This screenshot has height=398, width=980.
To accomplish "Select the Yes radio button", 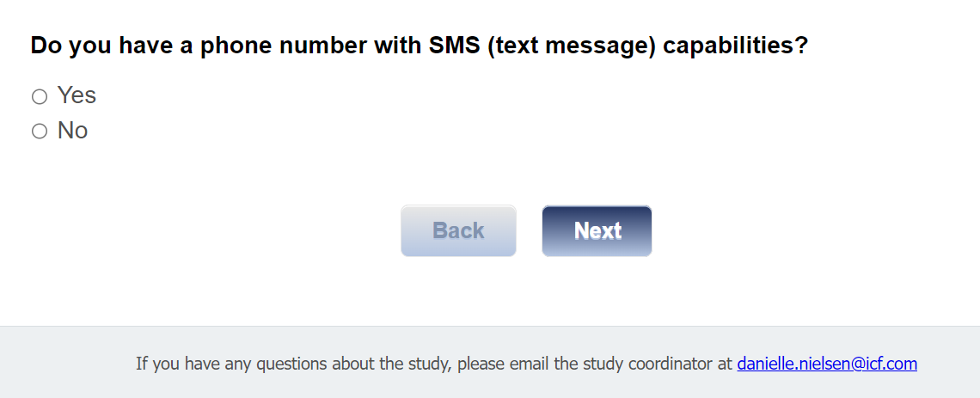I will (40, 97).
